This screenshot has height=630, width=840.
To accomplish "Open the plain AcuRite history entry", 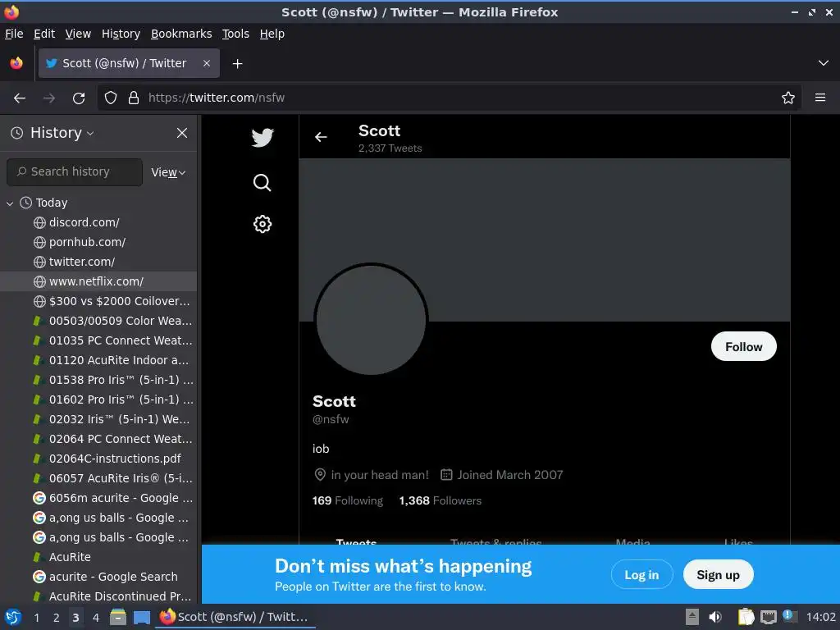I will point(98,557).
